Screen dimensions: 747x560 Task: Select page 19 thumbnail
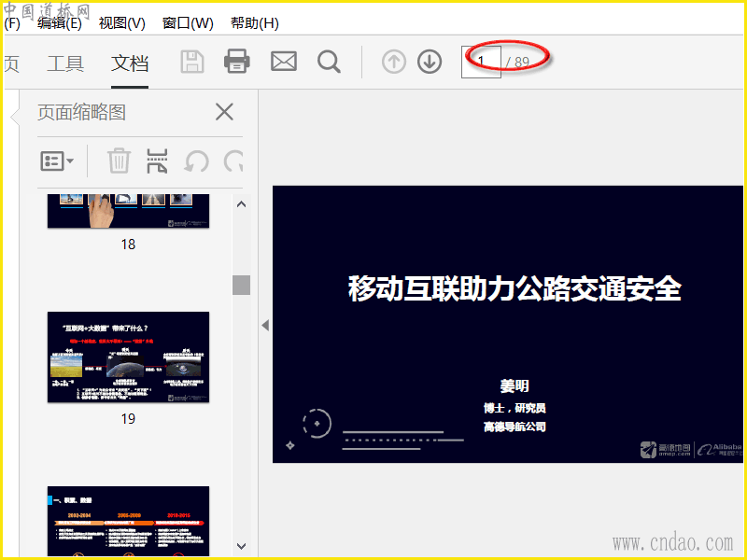128,357
